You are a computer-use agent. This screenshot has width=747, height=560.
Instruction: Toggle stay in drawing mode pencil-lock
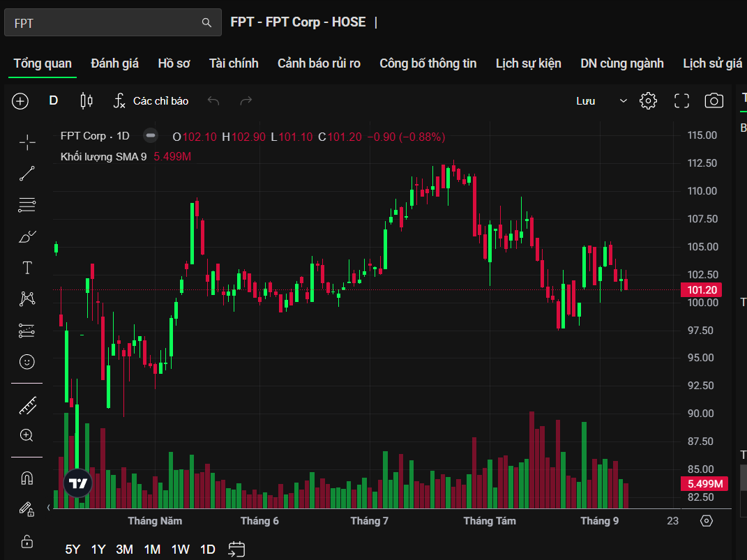point(27,510)
